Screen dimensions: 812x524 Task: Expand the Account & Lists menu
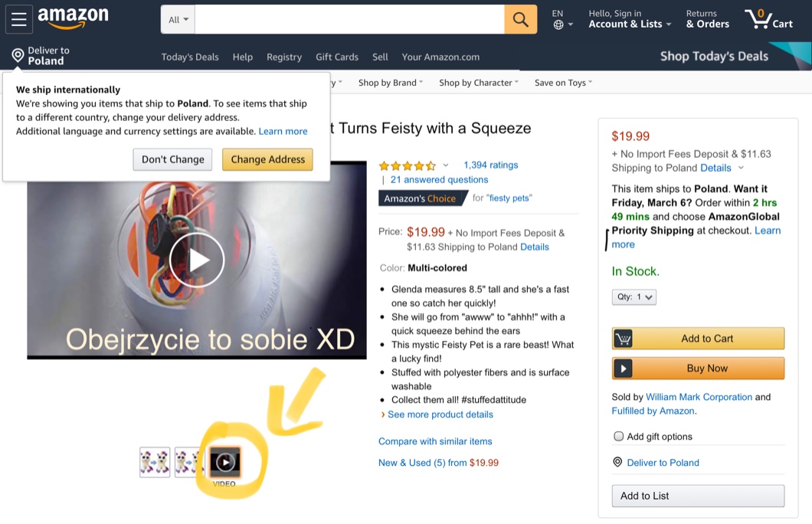point(630,24)
